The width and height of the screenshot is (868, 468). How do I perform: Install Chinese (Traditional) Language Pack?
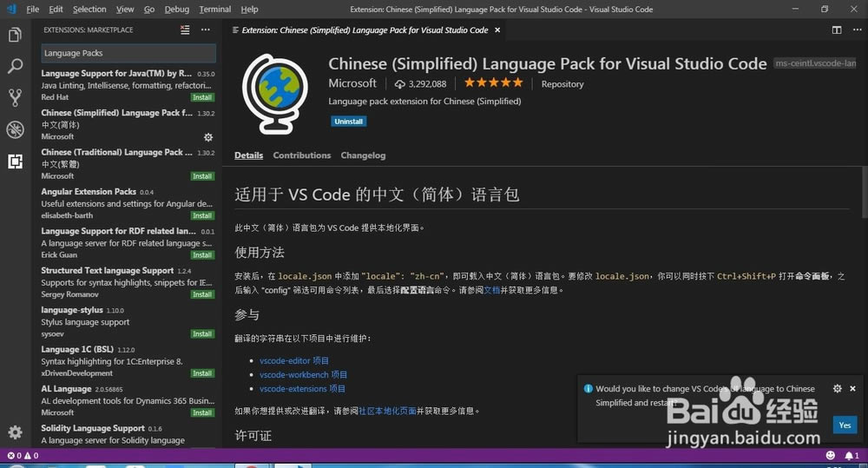click(x=202, y=176)
